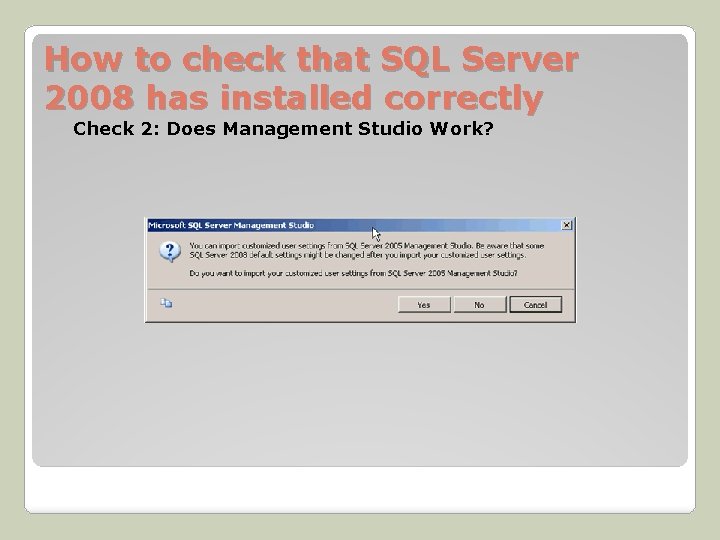This screenshot has height=540, width=720.
Task: Click the 'You can import customized user settings' message
Action: click(366, 250)
